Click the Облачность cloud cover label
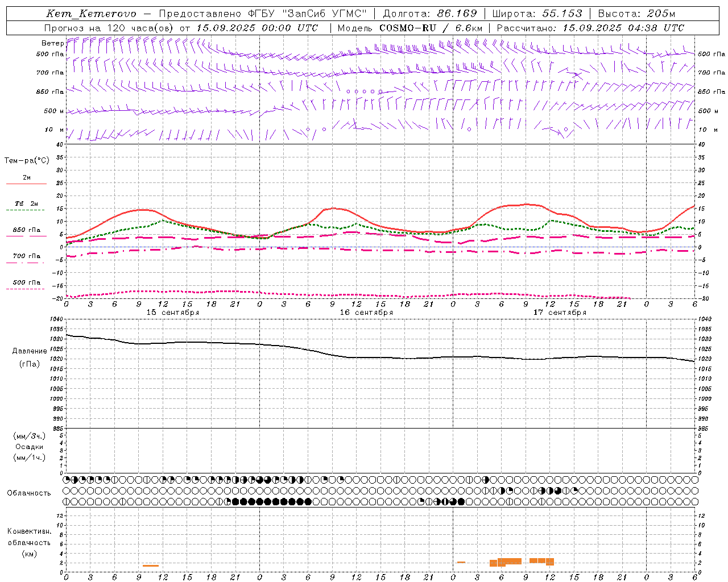The image size is (728, 582). point(29,493)
